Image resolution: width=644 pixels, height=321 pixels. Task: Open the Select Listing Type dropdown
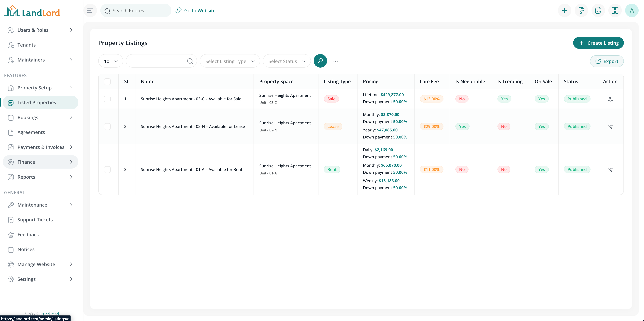point(229,61)
